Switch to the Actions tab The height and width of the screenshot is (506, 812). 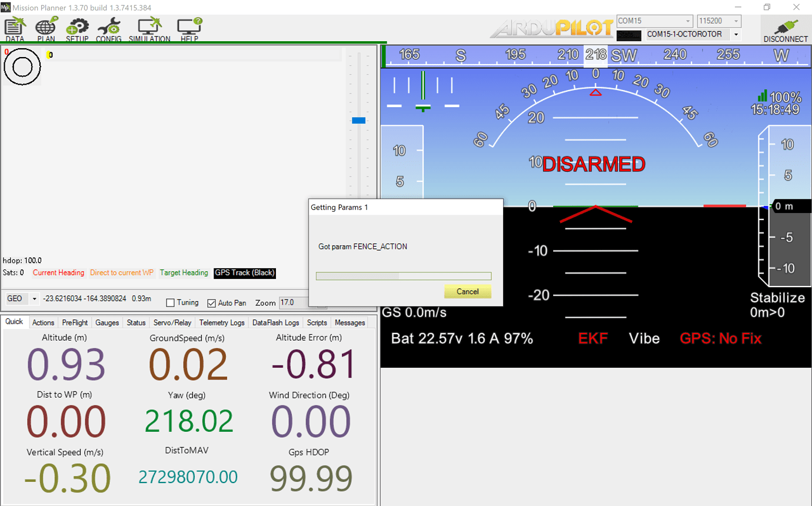[x=43, y=322]
